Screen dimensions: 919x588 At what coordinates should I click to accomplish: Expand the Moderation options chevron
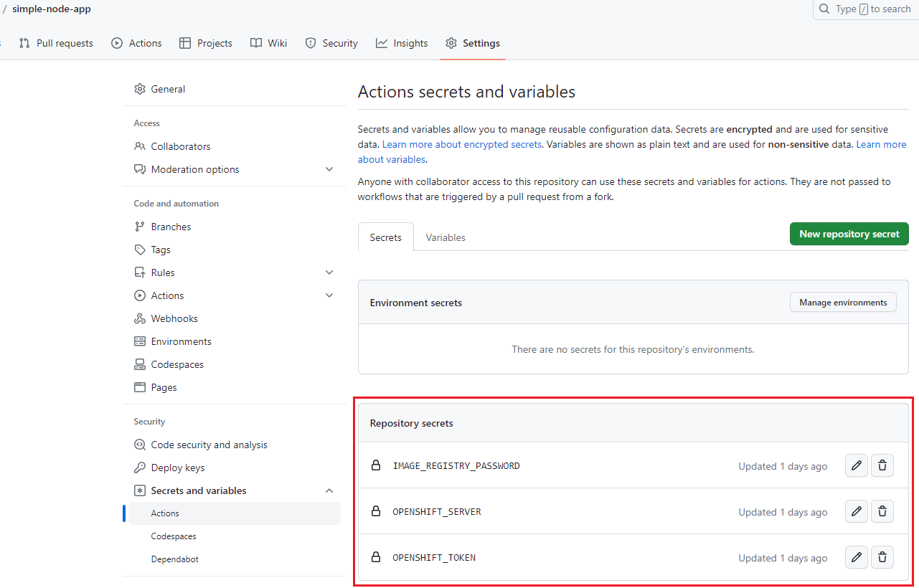[x=329, y=169]
